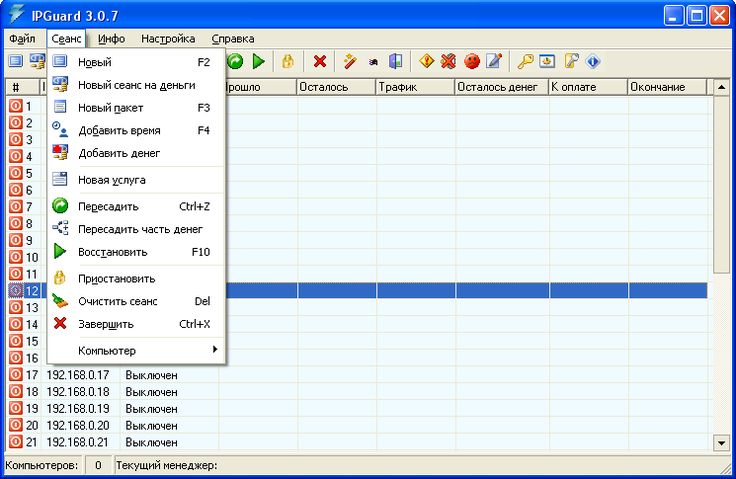This screenshot has width=736, height=479.
Task: Select Добавить денег in the menu
Action: point(136,153)
